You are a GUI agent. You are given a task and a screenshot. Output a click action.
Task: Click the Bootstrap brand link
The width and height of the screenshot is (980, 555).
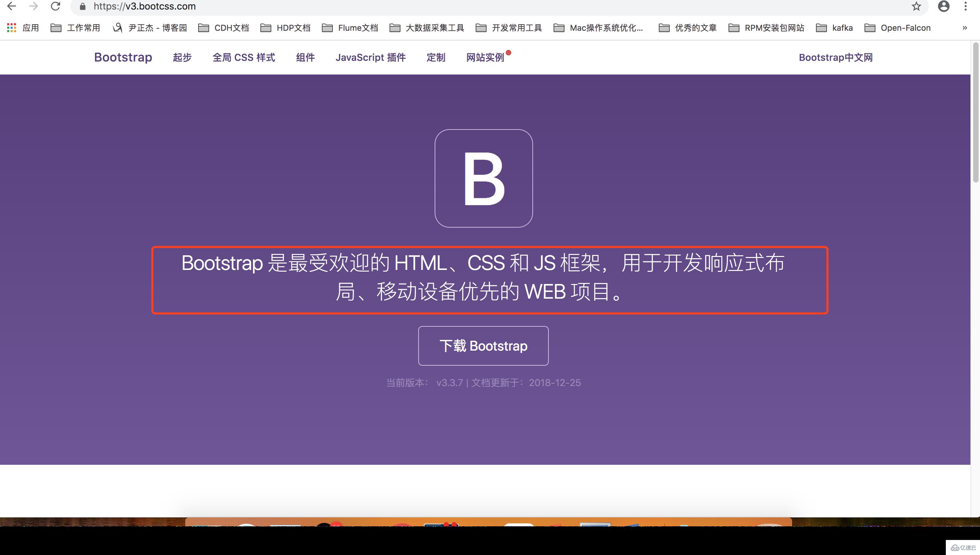[123, 57]
